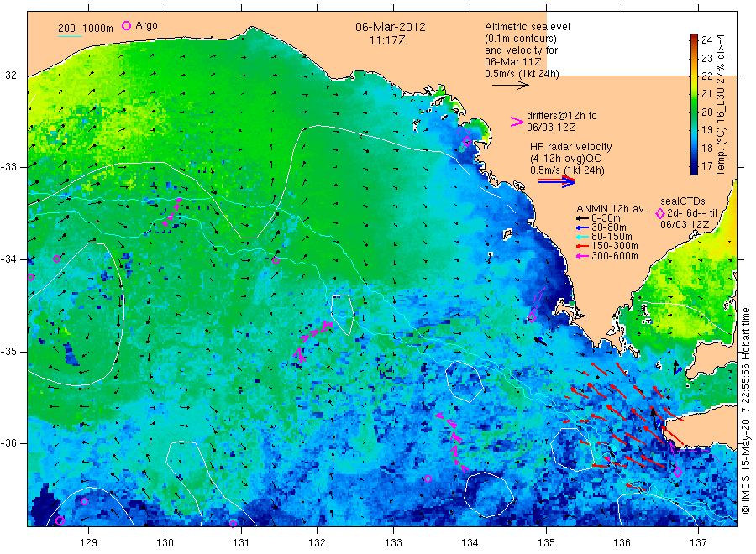Click the '(0.1m contours)' text line

521,39
